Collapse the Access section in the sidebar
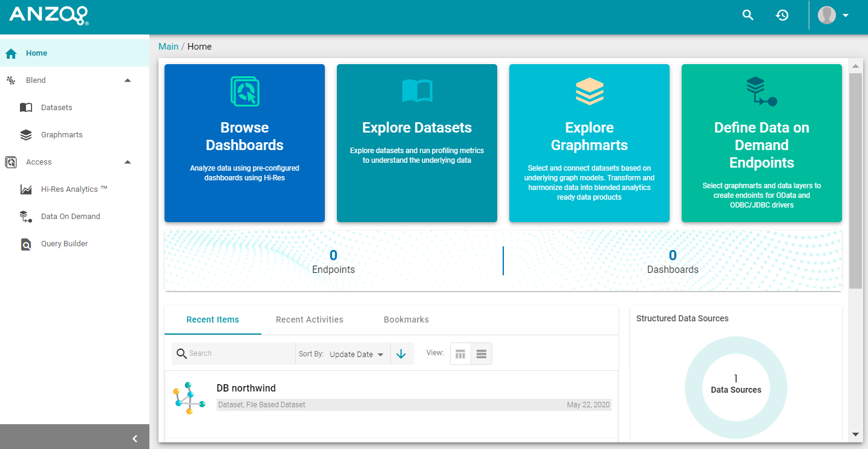868x449 pixels. [127, 162]
